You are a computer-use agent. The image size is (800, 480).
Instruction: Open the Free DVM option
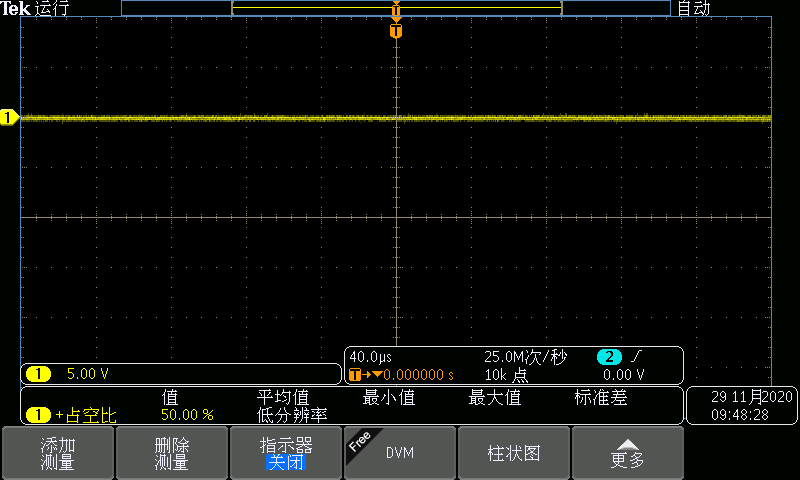click(399, 453)
